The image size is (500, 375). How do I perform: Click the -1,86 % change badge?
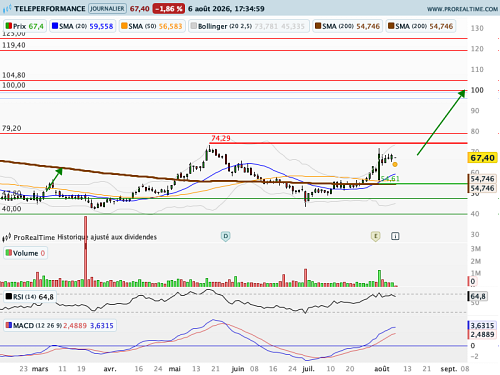point(169,9)
